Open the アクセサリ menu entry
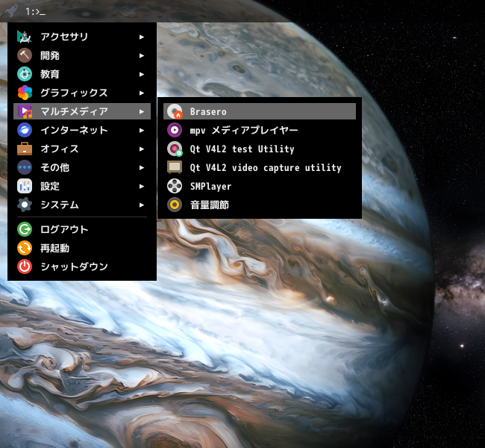Screen dimensions: 485x448 click(x=82, y=37)
